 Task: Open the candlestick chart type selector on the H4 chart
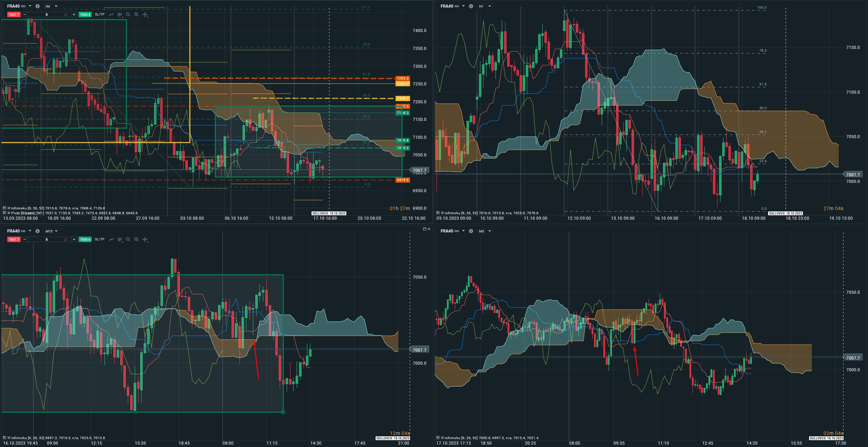tap(120, 14)
